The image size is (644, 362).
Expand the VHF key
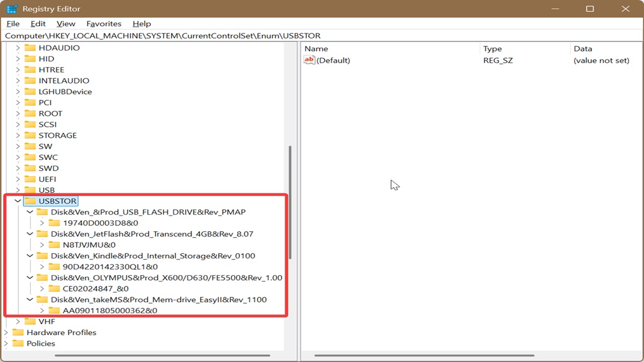18,322
